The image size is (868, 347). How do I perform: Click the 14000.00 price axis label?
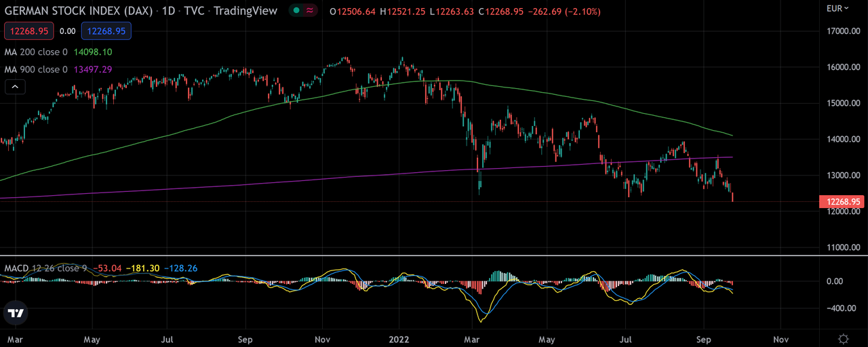(844, 140)
